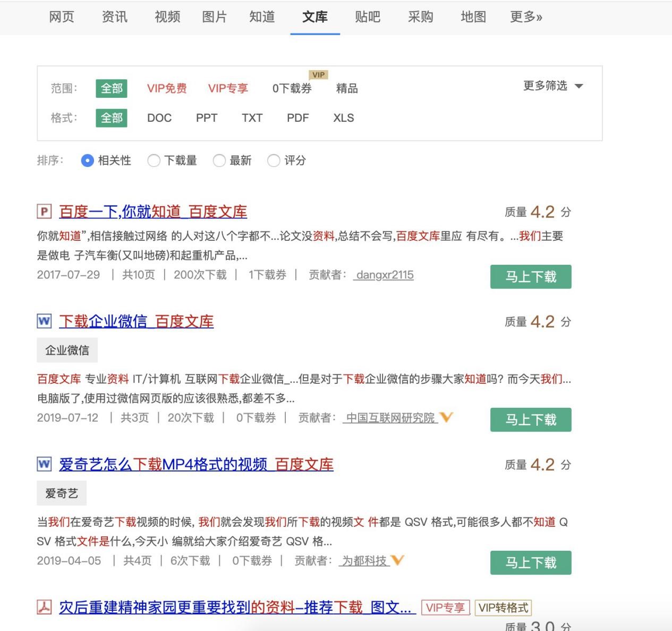Switch sorting to 评分
This screenshot has width=672, height=631.
click(274, 161)
